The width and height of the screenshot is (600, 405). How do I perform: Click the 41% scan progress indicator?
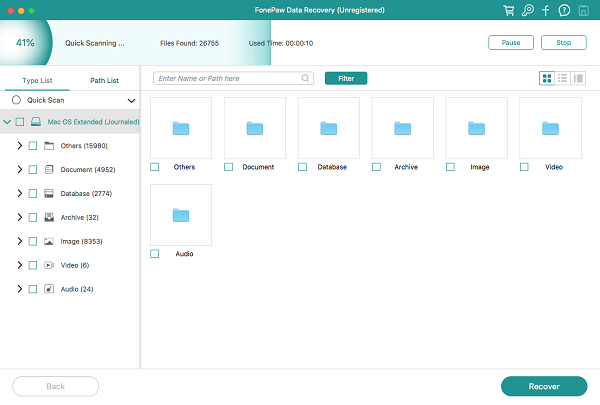[x=25, y=42]
